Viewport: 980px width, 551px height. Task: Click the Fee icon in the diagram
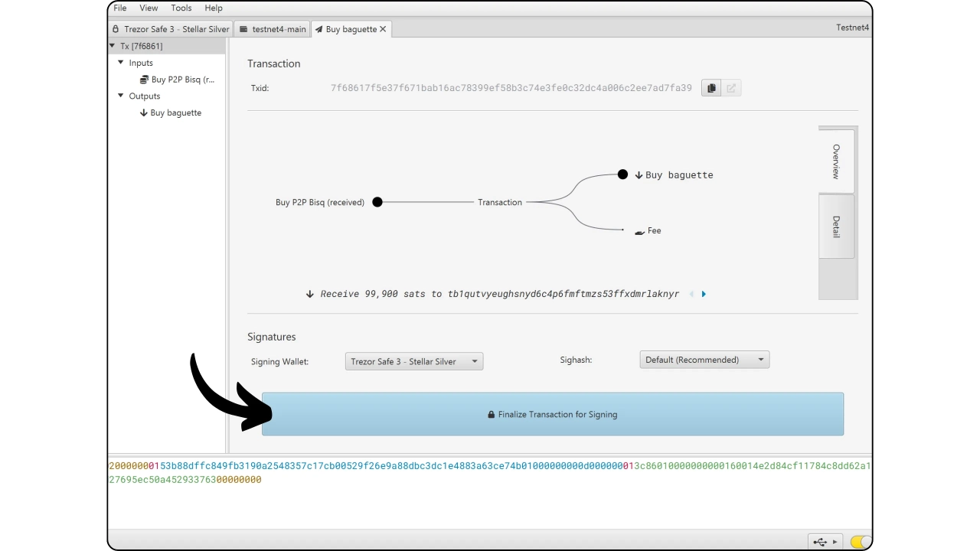click(639, 232)
